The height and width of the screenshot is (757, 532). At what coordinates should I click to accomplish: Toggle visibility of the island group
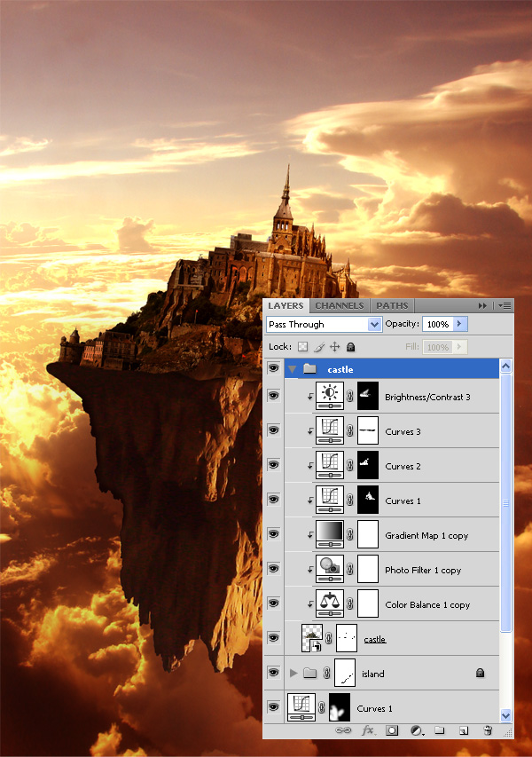273,673
